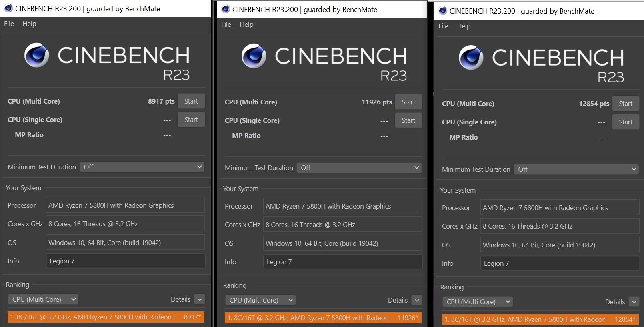Image resolution: width=644 pixels, height=327 pixels.
Task: Click Processor field in 8917 pts window
Action: [126, 205]
